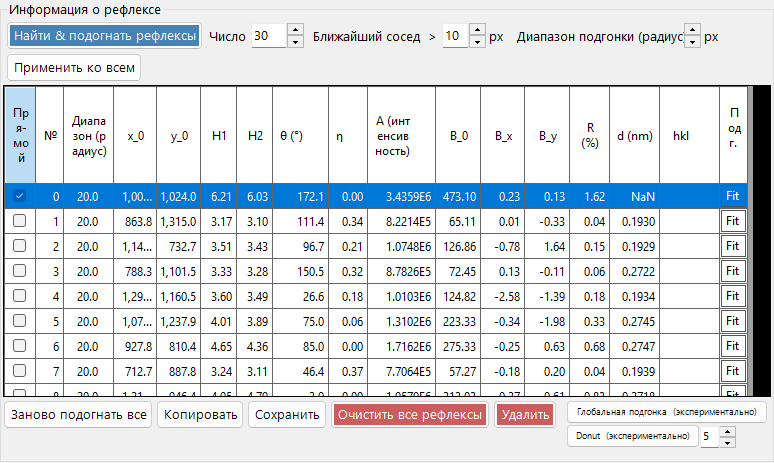
Task: Click the 'η' column header
Action: pos(348,135)
